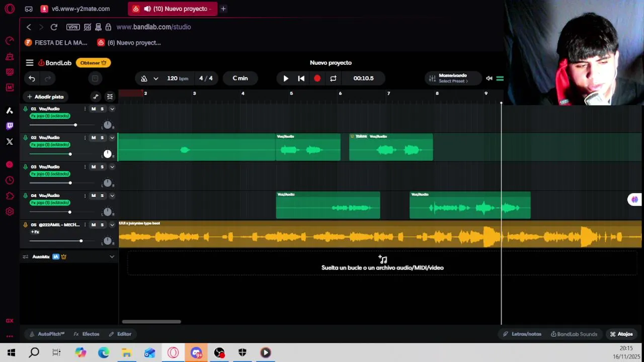Open the C min key selector

pyautogui.click(x=240, y=78)
